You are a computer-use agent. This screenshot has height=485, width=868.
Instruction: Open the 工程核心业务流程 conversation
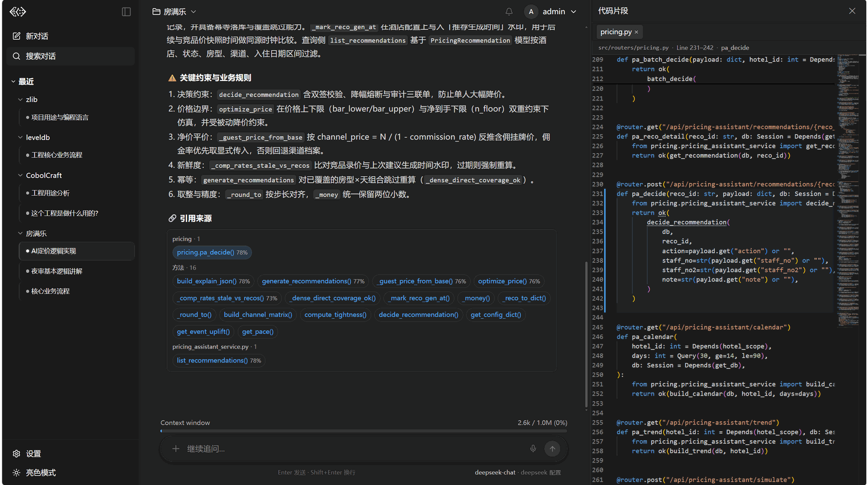click(77, 155)
